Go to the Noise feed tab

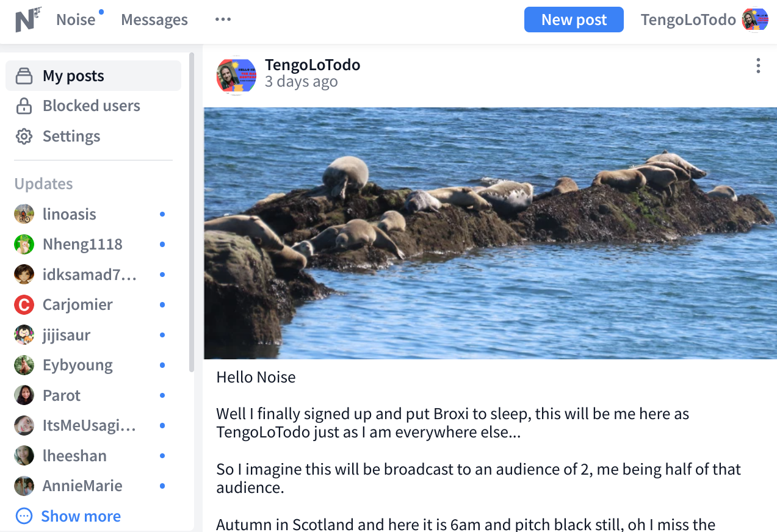tap(76, 20)
